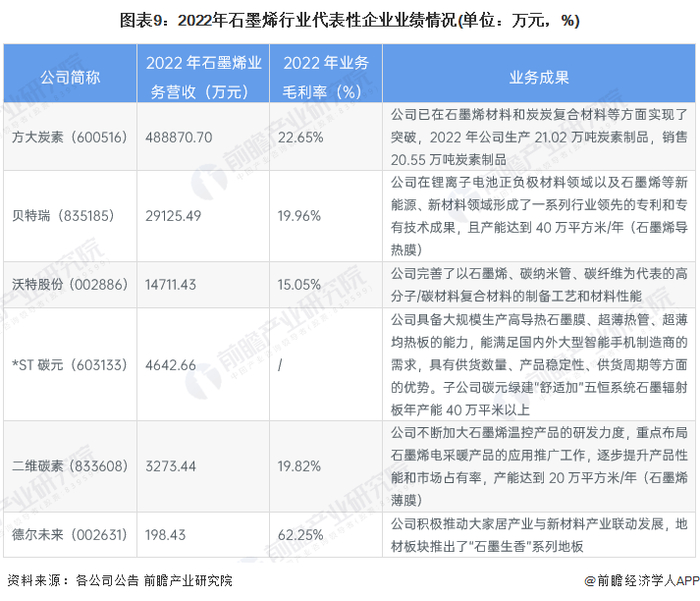The width and height of the screenshot is (700, 601).
Task: Select 贝特瑞 business result description cell
Action: 539,216
